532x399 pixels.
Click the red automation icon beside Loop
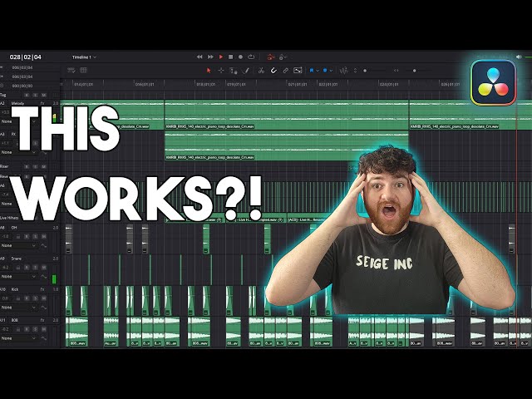(x=270, y=57)
